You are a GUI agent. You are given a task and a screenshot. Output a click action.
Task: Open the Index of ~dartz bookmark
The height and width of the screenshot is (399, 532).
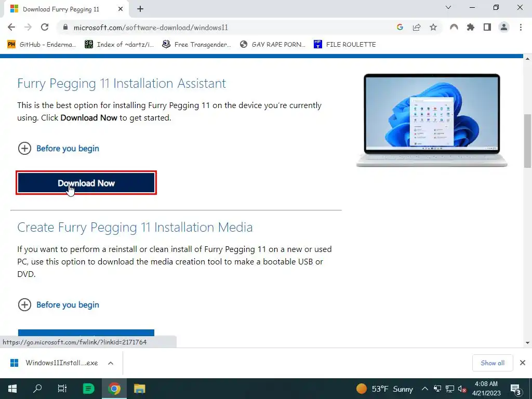[119, 45]
